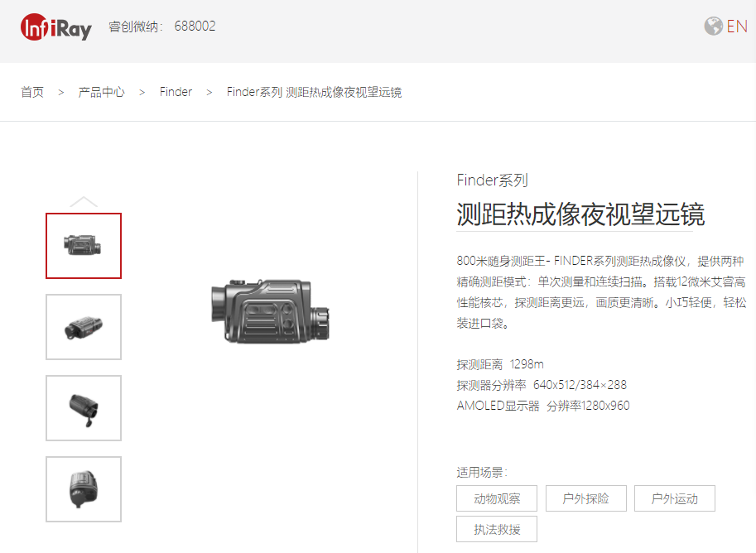This screenshot has height=553, width=756.
Task: Select the 执法救援 scenario tag
Action: pos(497,529)
